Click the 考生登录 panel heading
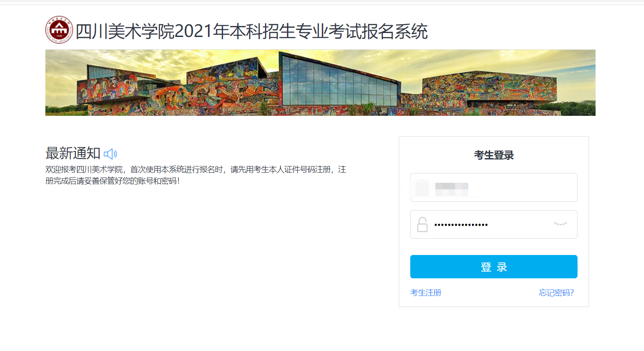The image size is (644, 351). [493, 155]
